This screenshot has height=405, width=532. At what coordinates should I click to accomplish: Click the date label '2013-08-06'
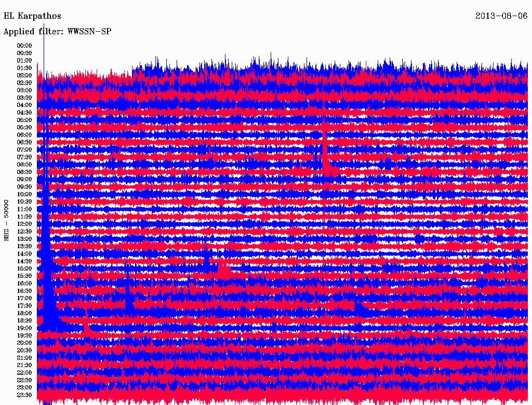point(501,16)
